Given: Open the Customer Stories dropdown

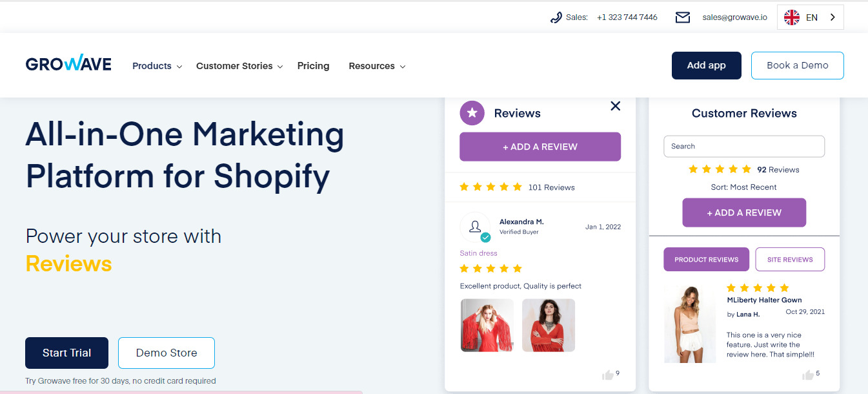Looking at the screenshot, I should click(239, 66).
